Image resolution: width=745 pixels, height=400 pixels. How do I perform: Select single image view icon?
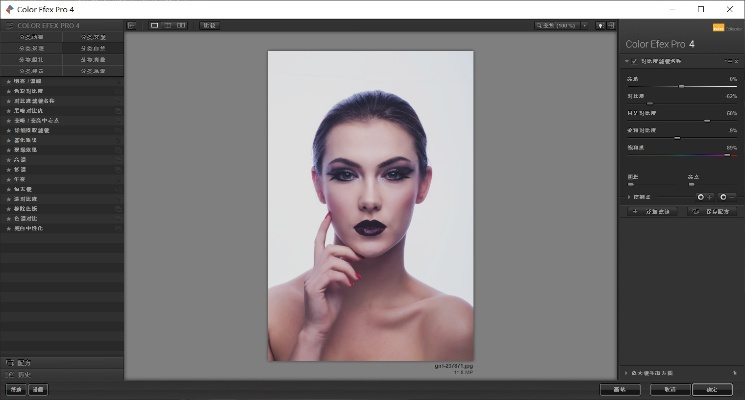click(x=154, y=24)
